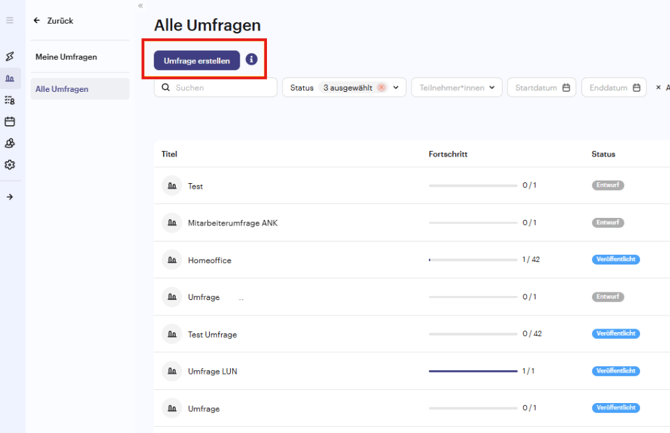
Task: Click the lightning bolt icon in the sidebar
Action: tap(10, 57)
